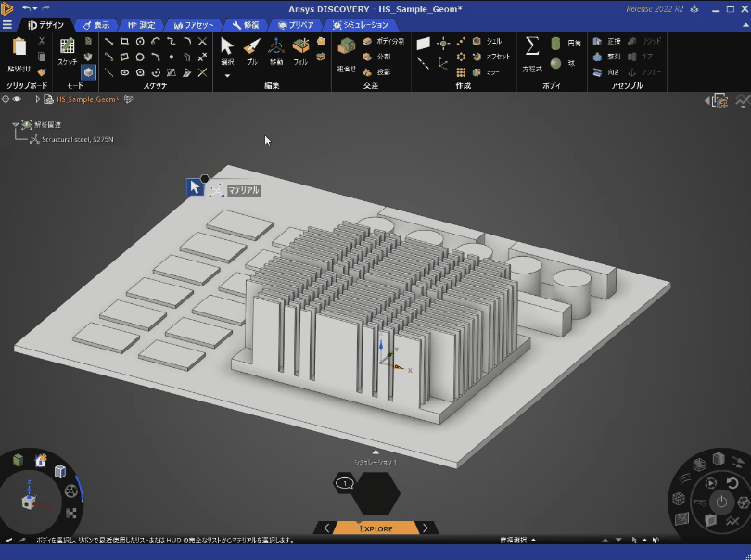
Task: Expand the Simulation 1 up arrow
Action: (x=376, y=452)
